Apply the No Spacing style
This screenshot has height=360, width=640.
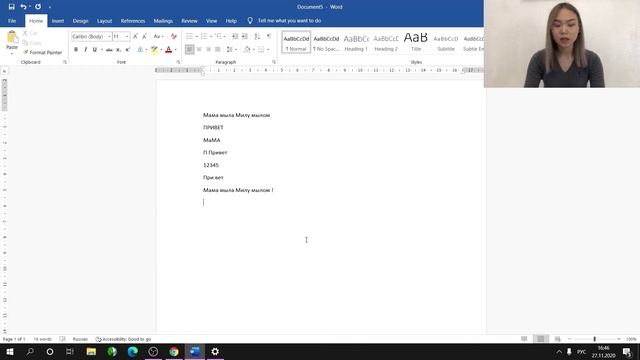(x=326, y=42)
